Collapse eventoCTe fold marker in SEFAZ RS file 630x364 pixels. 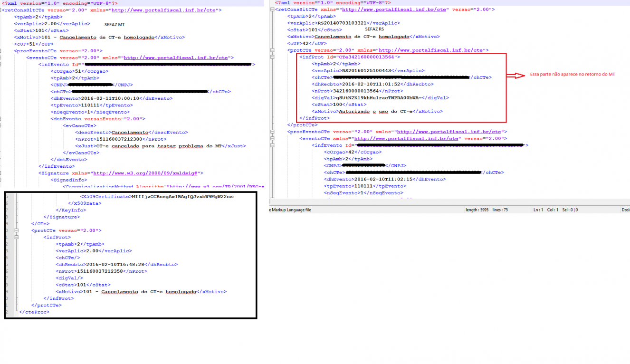point(272,138)
